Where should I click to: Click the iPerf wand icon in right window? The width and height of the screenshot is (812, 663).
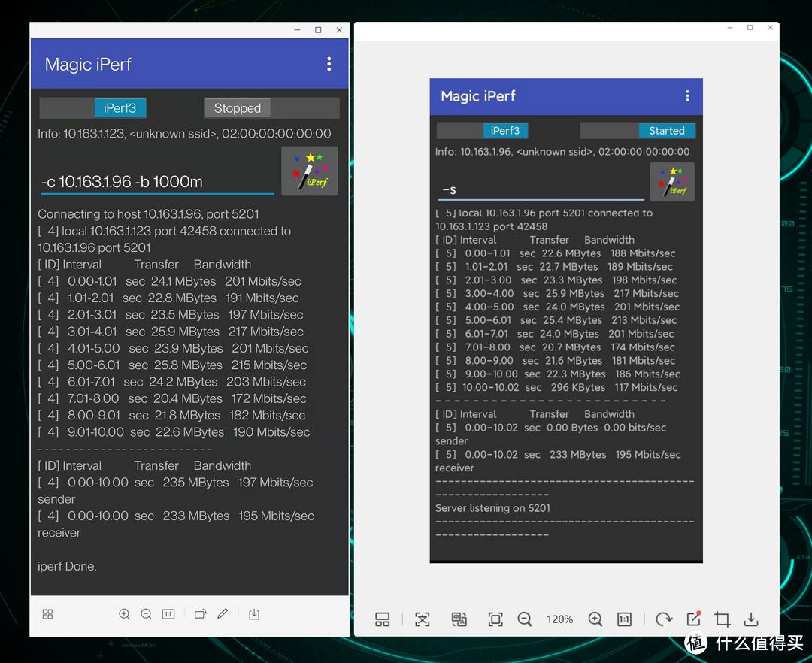coord(672,182)
